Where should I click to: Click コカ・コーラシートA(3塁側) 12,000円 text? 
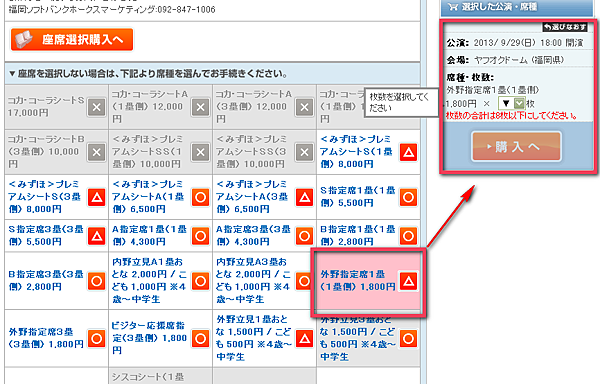click(253, 106)
